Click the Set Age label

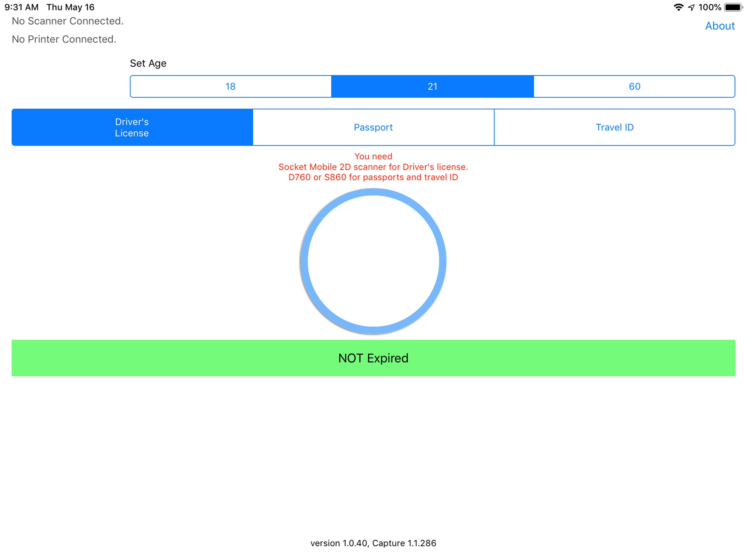pyautogui.click(x=148, y=63)
